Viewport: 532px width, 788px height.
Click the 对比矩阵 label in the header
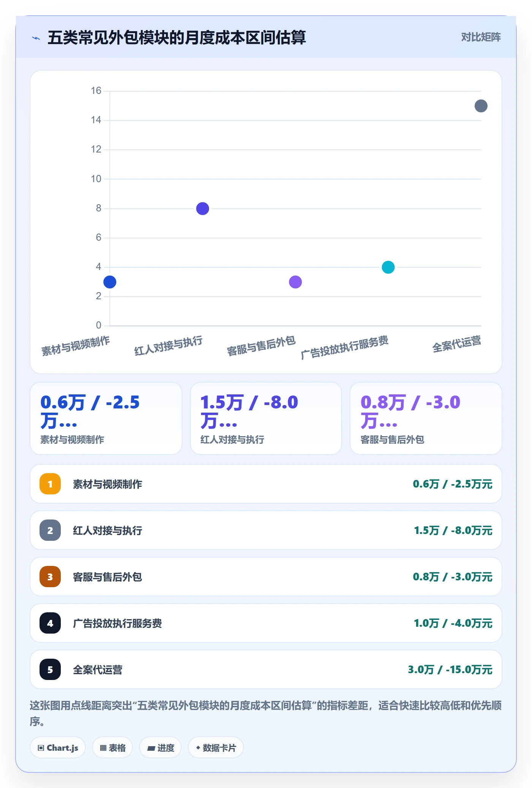point(481,37)
